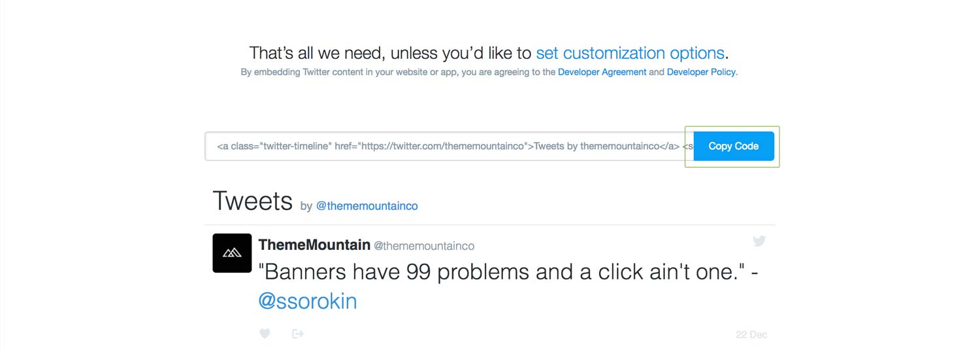Viewport: 980px width, 350px height.
Task: Click the bold ThemeMountain author name
Action: point(314,245)
